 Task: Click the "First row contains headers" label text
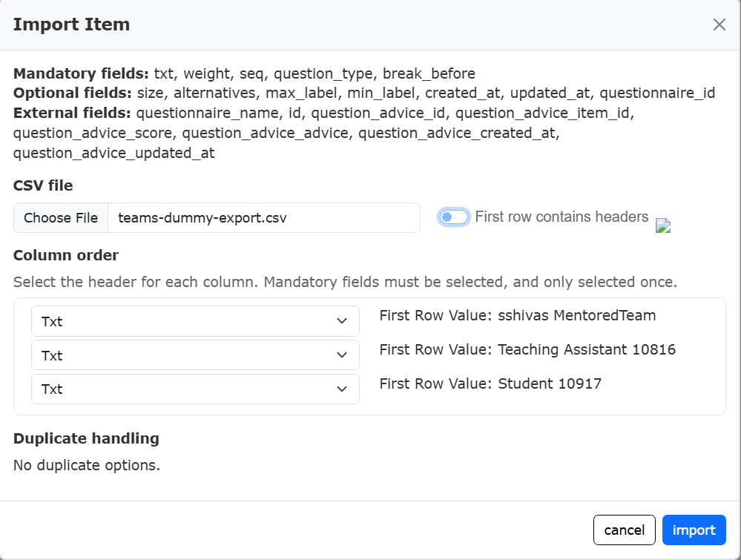(561, 217)
